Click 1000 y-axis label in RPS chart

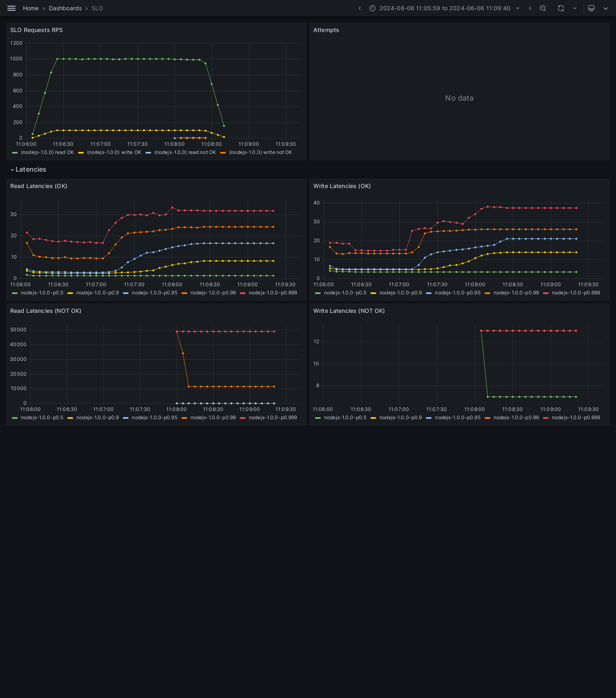(x=16, y=59)
